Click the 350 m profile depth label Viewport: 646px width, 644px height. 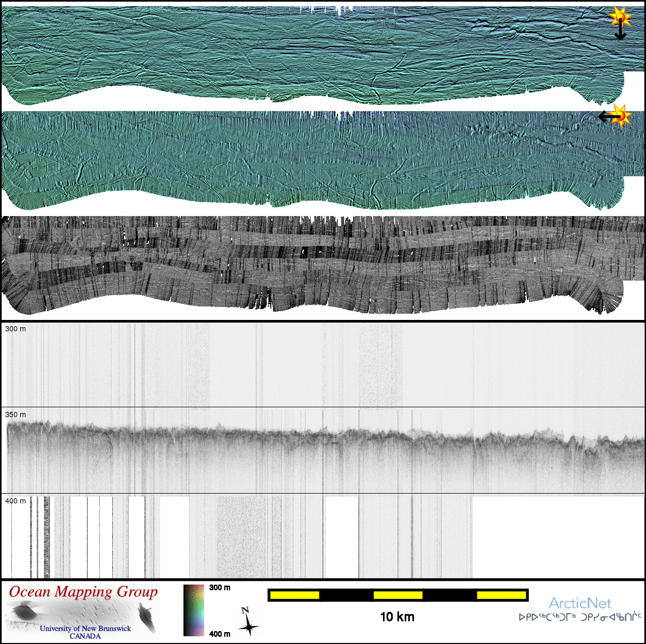16,415
